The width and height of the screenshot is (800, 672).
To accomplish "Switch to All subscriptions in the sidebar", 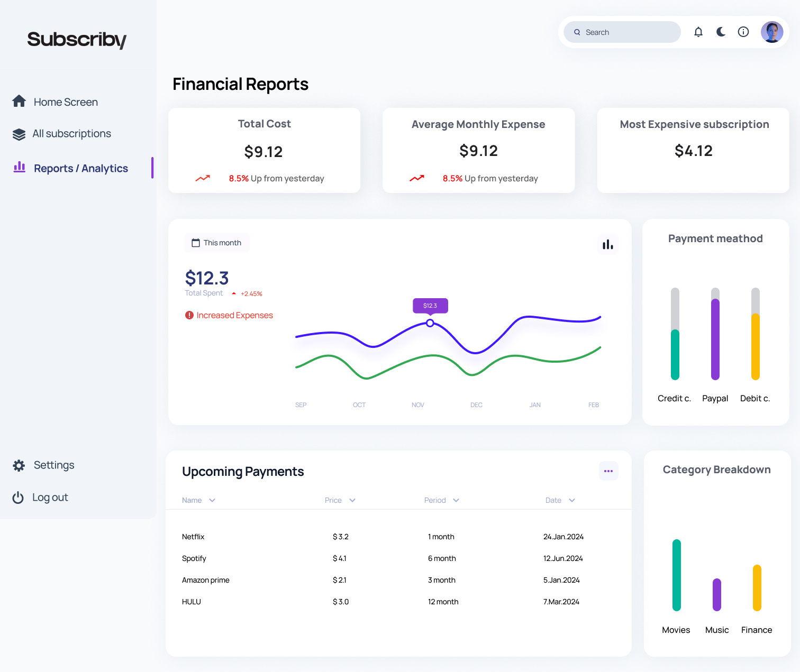I will 72,134.
